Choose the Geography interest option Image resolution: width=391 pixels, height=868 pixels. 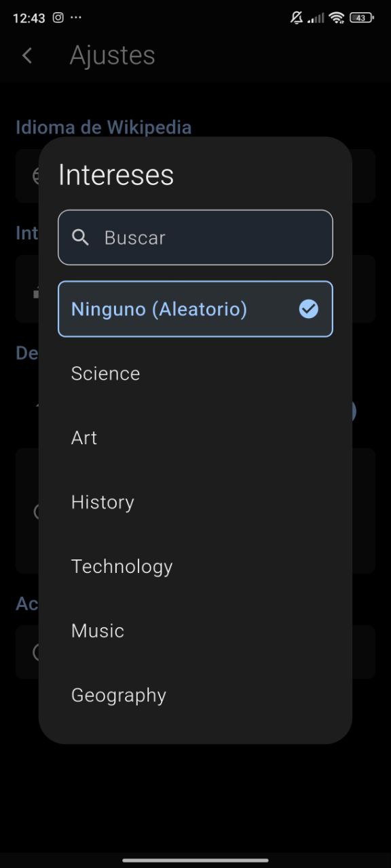click(118, 694)
